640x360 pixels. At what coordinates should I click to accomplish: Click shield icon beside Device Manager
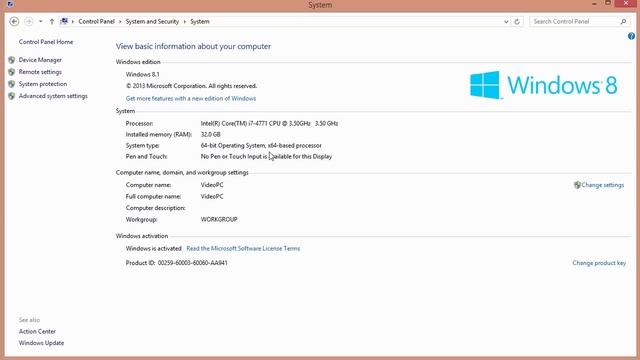11,60
